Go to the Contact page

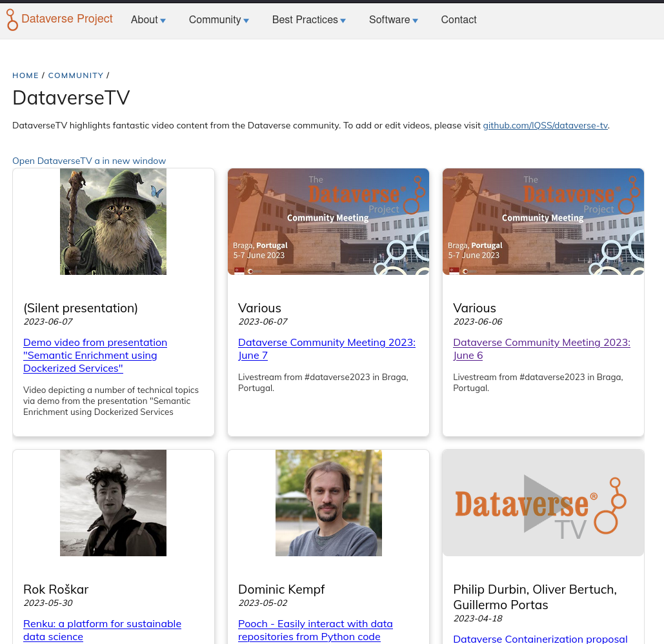(458, 20)
